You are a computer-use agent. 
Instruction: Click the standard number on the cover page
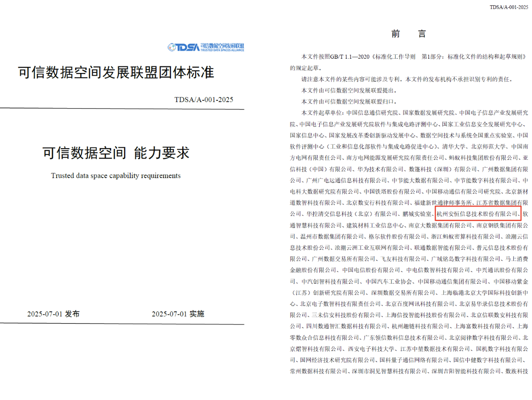(x=204, y=100)
